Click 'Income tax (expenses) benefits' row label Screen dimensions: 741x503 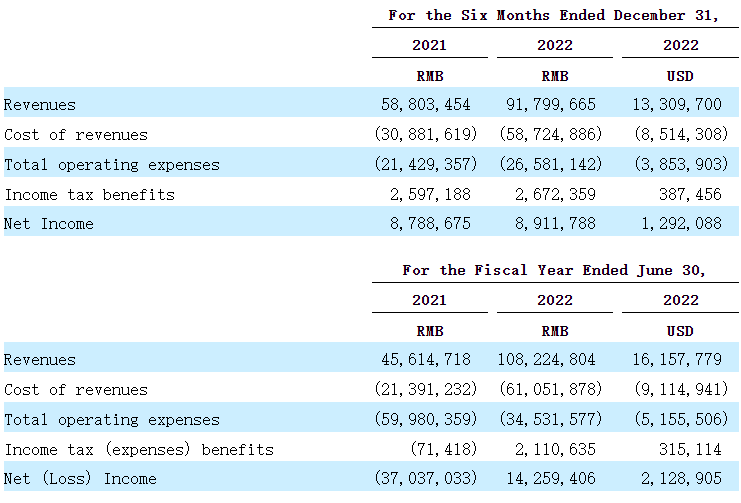coord(139,449)
